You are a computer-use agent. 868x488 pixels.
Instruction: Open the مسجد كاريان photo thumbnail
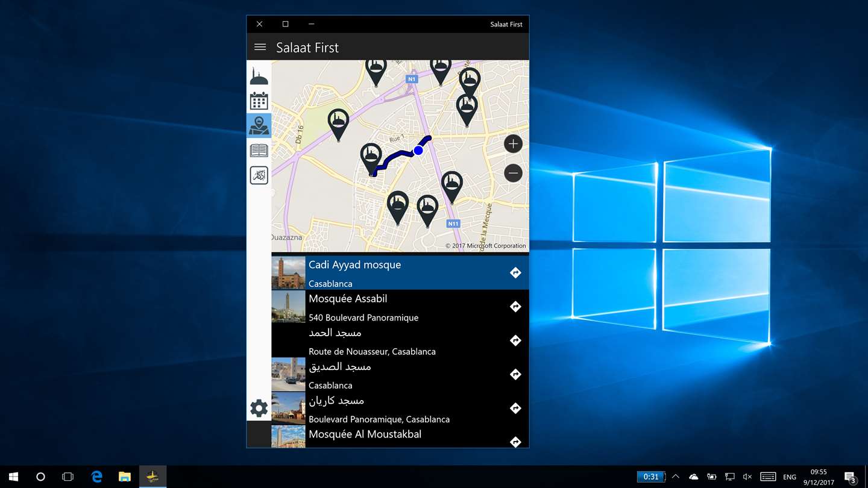coord(288,408)
